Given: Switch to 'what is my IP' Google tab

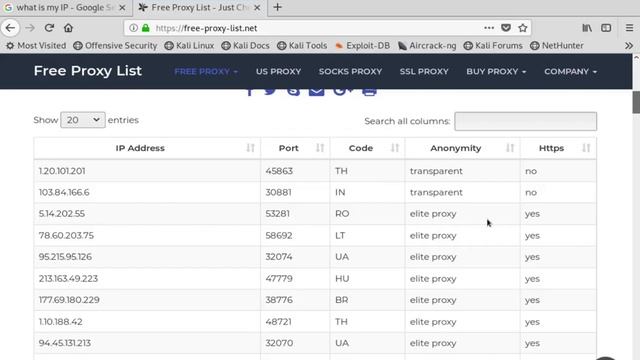Looking at the screenshot, I should [65, 7].
